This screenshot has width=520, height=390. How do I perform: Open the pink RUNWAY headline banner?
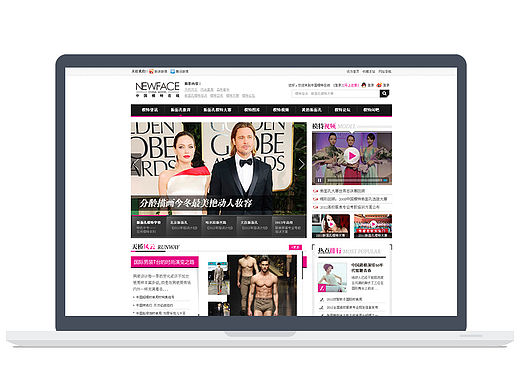(x=165, y=262)
